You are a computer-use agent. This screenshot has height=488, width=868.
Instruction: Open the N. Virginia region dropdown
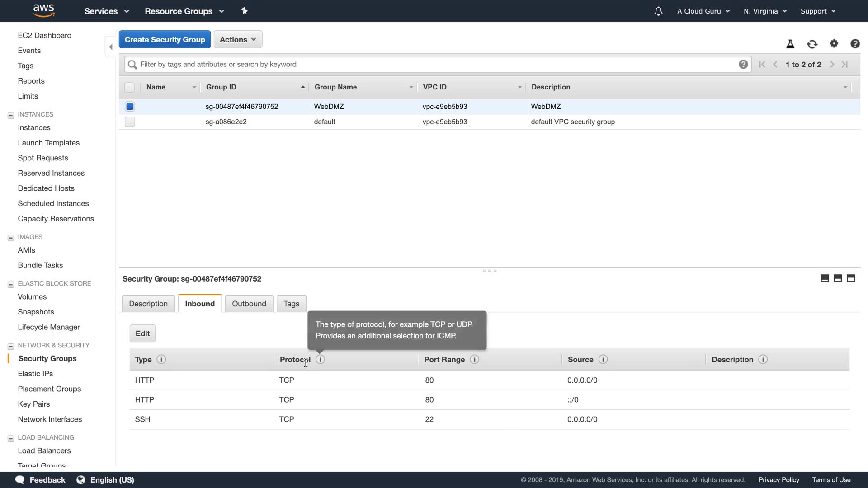point(765,11)
